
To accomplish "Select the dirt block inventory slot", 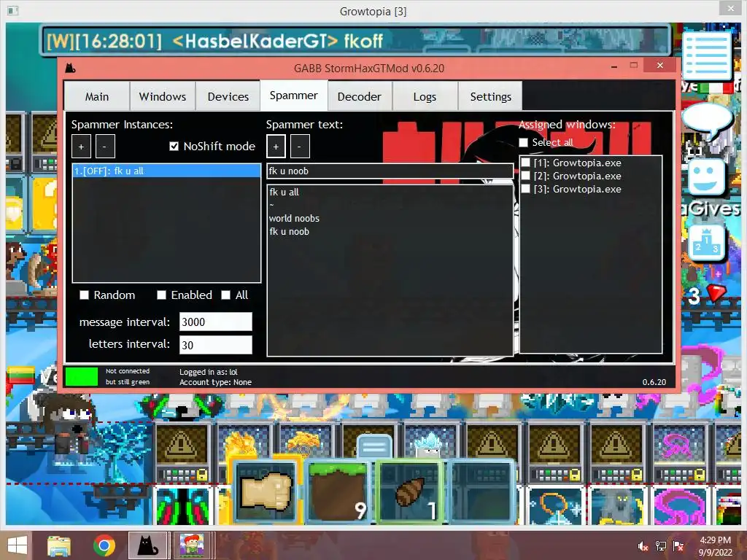I will pos(338,491).
